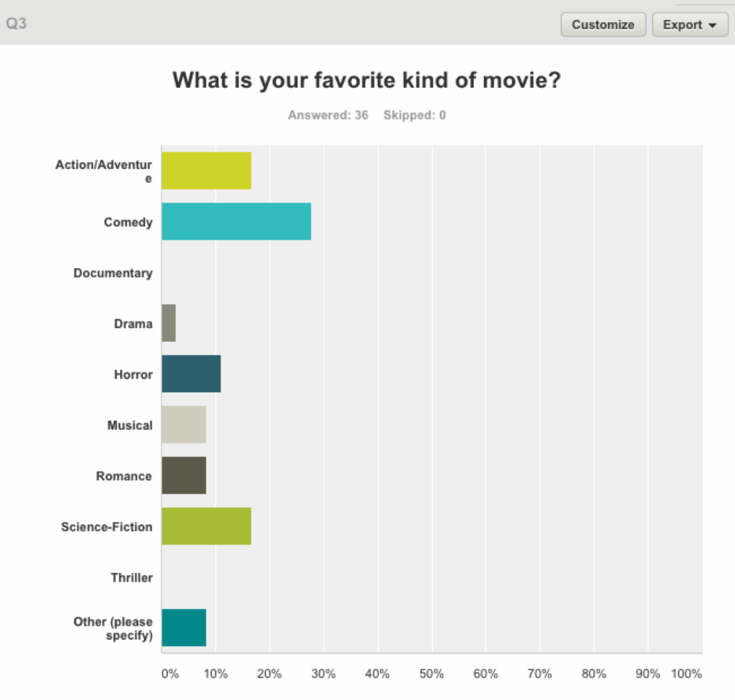Click the 50% axis tick label
The height and width of the screenshot is (700, 735).
pos(432,674)
